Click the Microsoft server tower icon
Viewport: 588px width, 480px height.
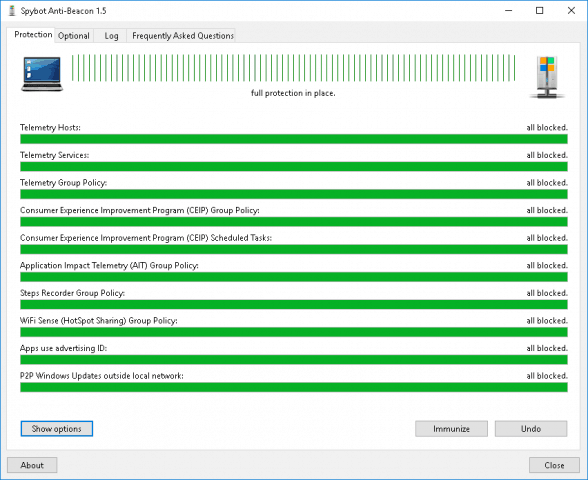(x=548, y=77)
